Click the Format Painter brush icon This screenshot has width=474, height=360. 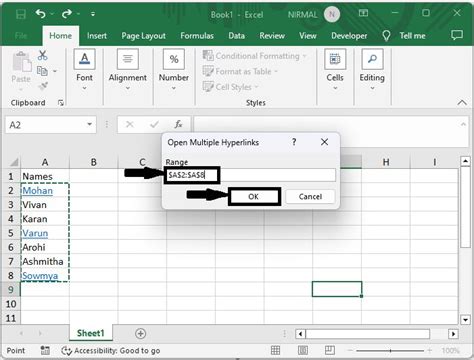tap(43, 86)
